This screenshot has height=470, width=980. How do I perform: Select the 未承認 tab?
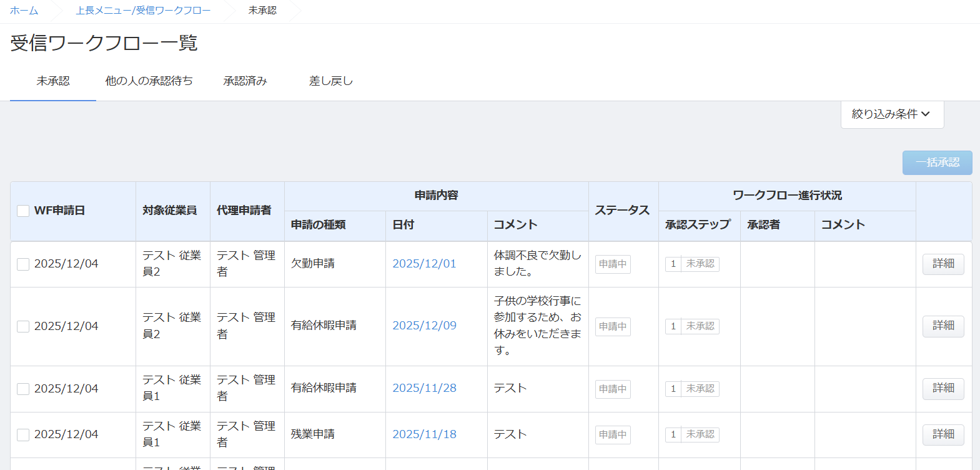point(53,81)
